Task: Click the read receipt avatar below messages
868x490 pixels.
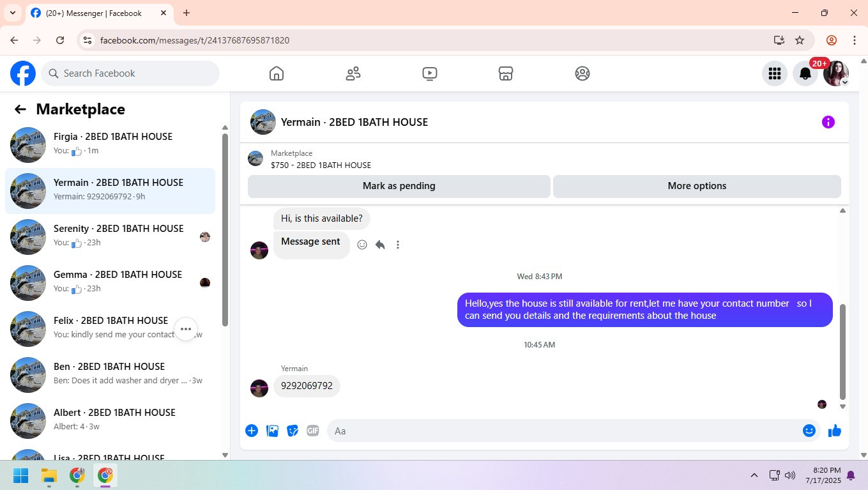Action: (x=822, y=404)
